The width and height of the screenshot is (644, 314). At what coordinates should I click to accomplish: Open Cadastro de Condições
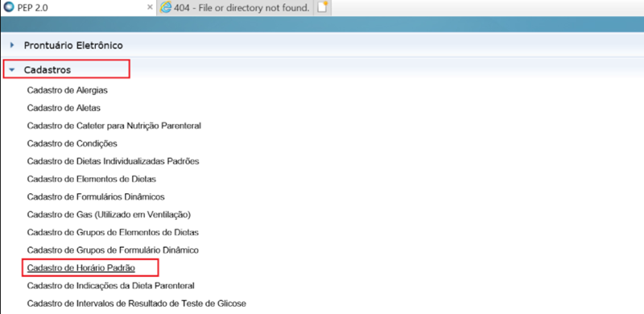pyautogui.click(x=72, y=143)
